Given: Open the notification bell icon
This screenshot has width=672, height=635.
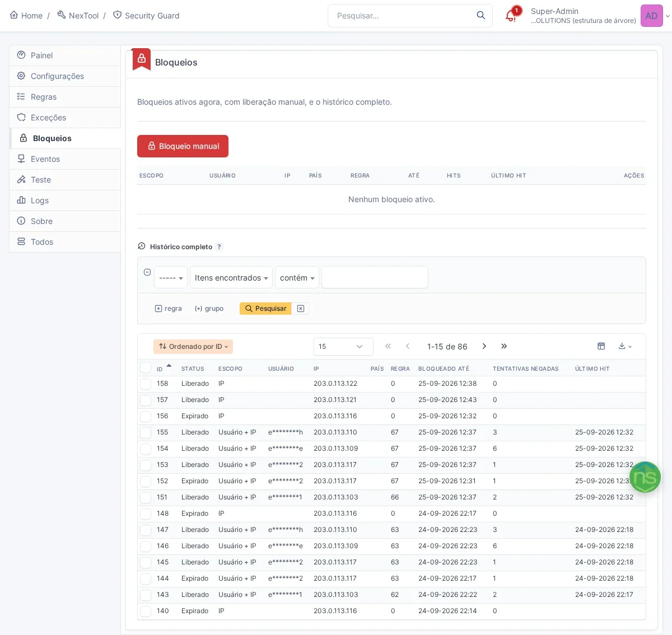Looking at the screenshot, I should pyautogui.click(x=511, y=16).
